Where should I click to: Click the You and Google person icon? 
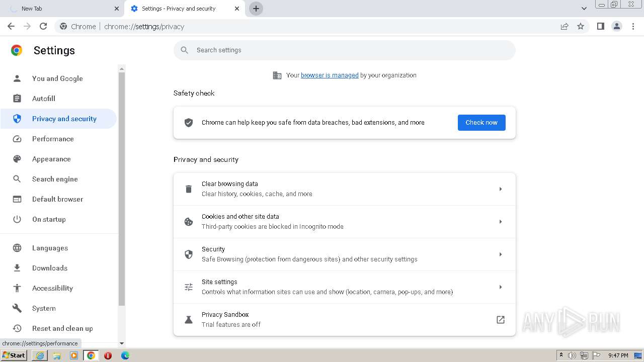[17, 78]
